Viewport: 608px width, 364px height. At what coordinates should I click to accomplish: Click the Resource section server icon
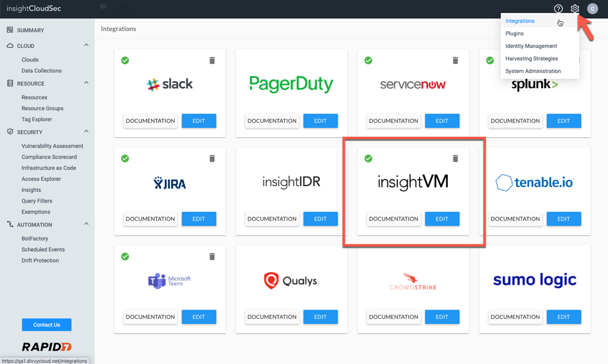(x=10, y=83)
